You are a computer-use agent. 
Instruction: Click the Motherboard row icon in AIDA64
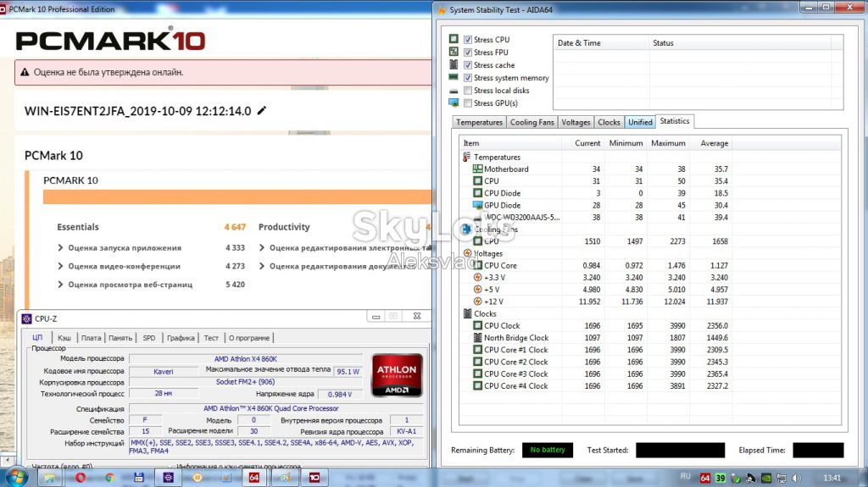(x=477, y=169)
